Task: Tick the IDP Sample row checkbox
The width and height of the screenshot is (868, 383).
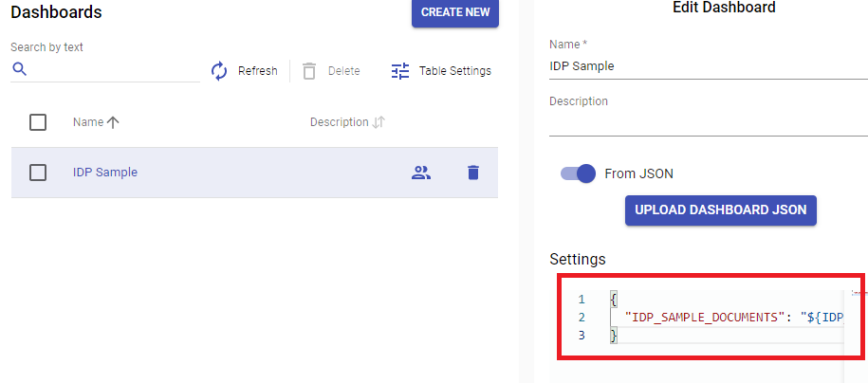Action: coord(38,173)
